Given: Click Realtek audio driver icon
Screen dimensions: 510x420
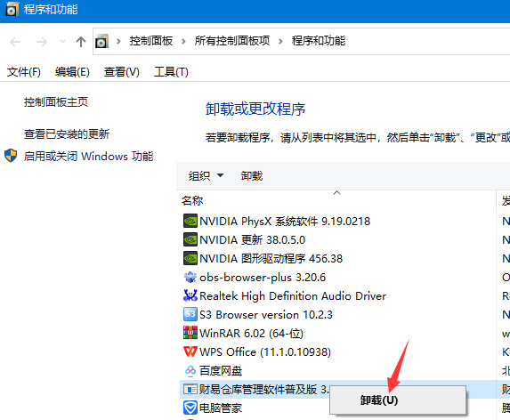Looking at the screenshot, I should [190, 295].
